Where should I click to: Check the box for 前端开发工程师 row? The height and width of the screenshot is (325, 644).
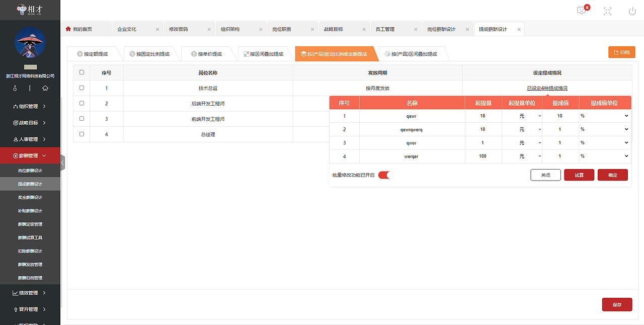tap(82, 119)
